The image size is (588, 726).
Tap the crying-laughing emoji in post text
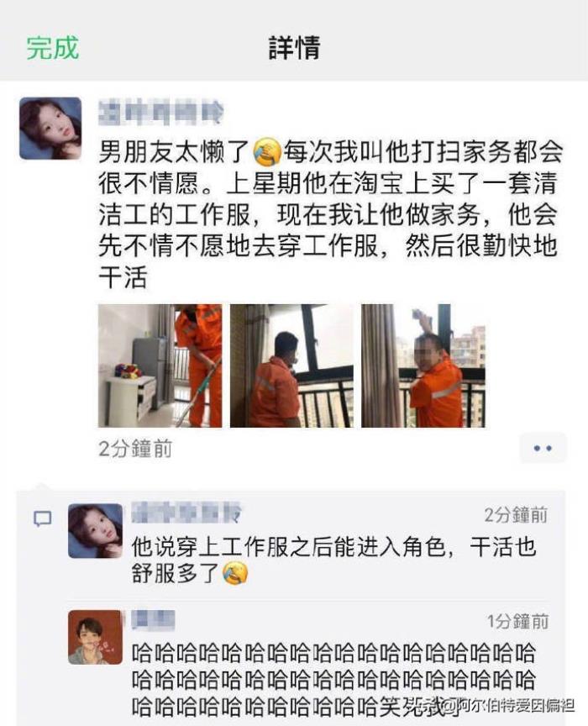point(267,151)
